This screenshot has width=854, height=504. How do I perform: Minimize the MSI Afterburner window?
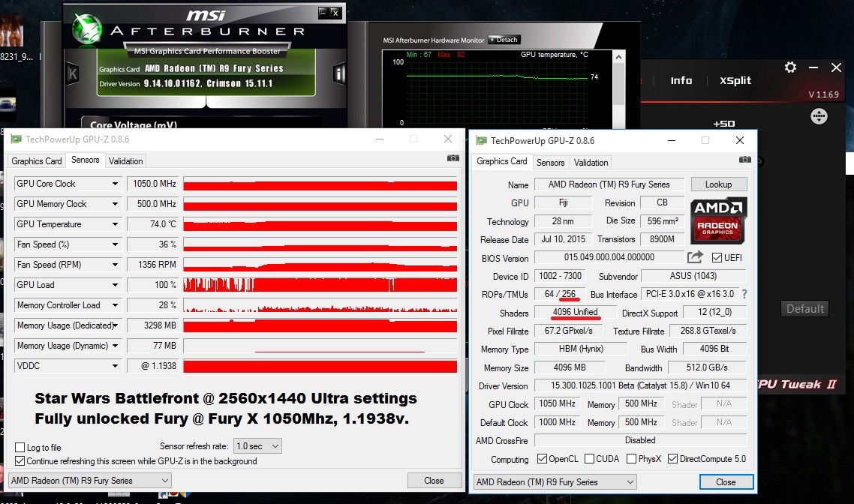coord(323,12)
